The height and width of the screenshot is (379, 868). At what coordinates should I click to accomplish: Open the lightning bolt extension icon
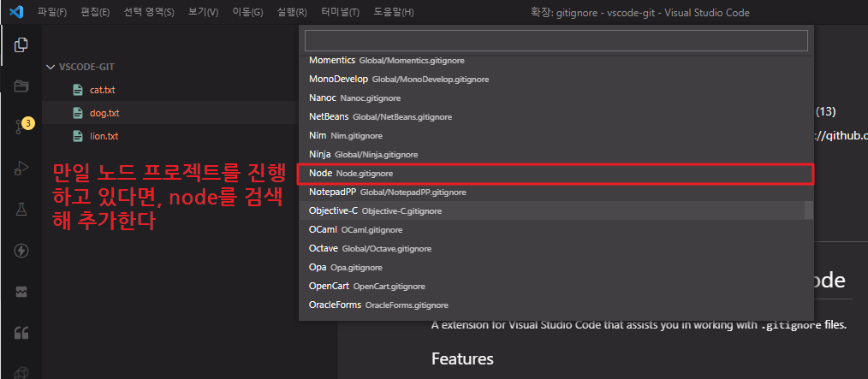coord(21,251)
